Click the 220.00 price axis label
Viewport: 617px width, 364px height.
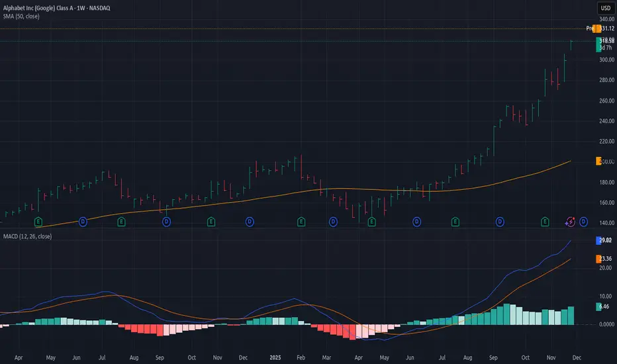pos(606,141)
